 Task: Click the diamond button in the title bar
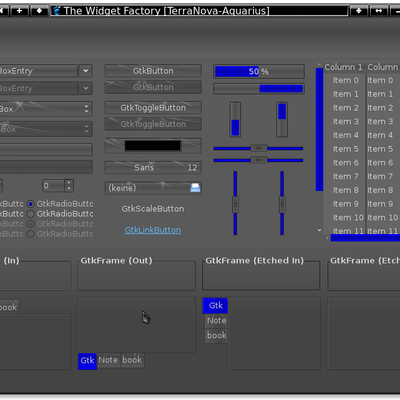(x=39, y=11)
